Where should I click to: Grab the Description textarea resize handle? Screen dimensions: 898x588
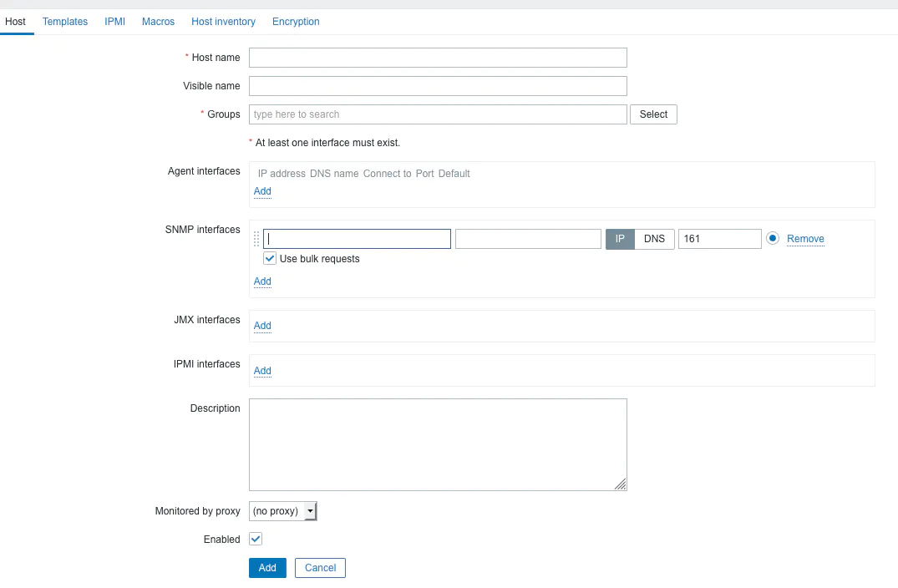pyautogui.click(x=621, y=484)
